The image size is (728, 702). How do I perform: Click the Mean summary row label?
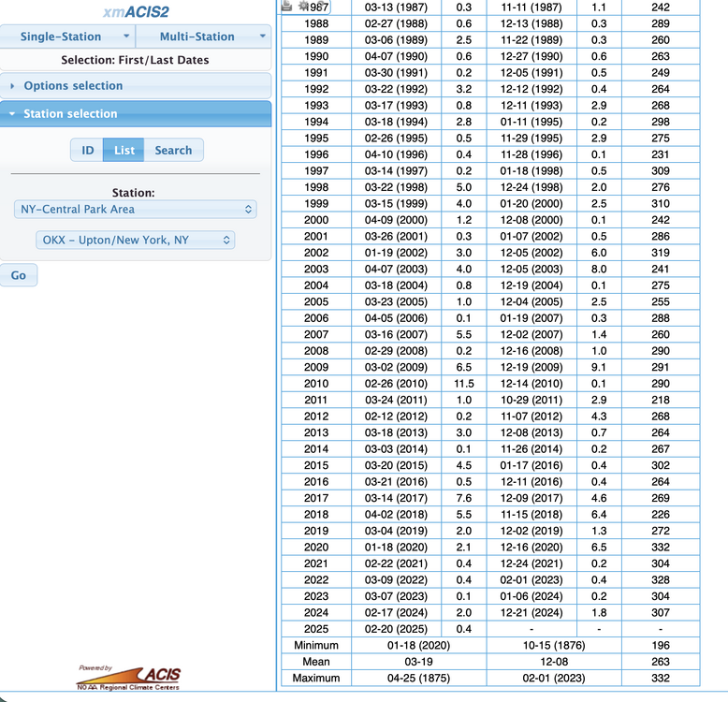point(316,662)
